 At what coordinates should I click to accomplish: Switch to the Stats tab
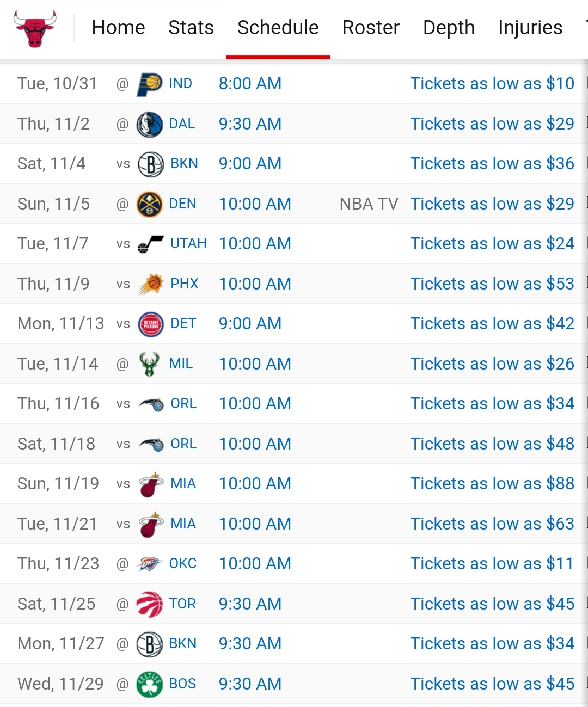(x=191, y=28)
